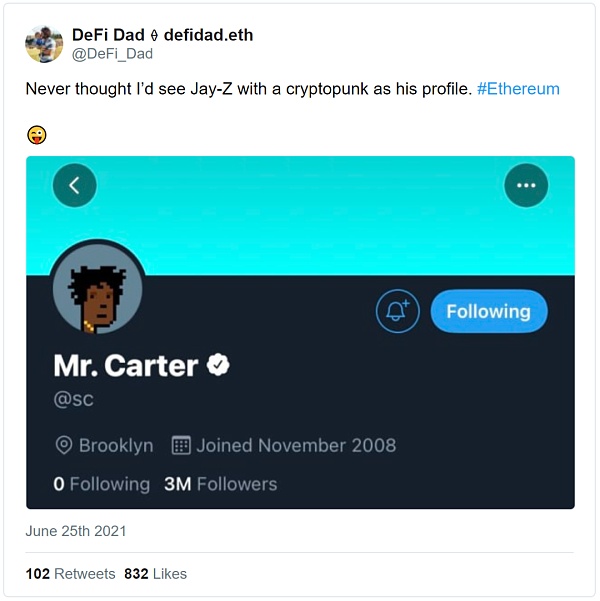
Task: View the 3M Followers list
Action: pyautogui.click(x=220, y=484)
